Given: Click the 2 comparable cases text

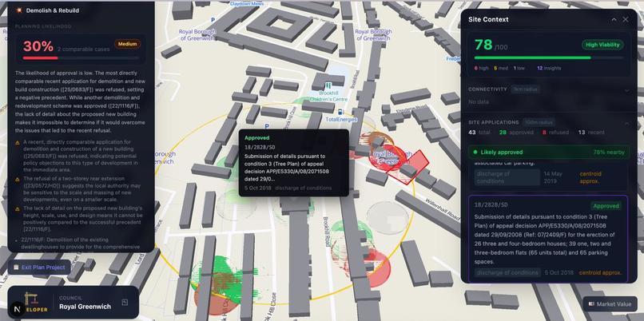Looking at the screenshot, I should [x=83, y=50].
